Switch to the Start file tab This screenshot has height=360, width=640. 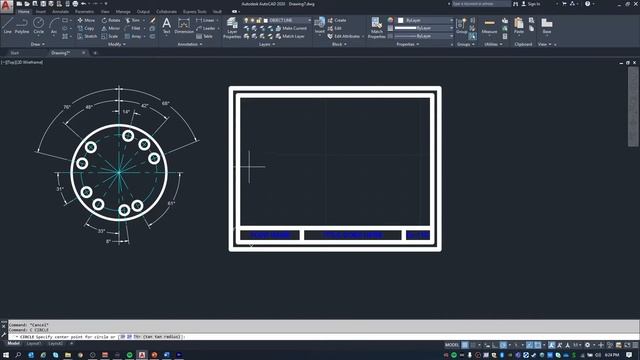point(15,53)
